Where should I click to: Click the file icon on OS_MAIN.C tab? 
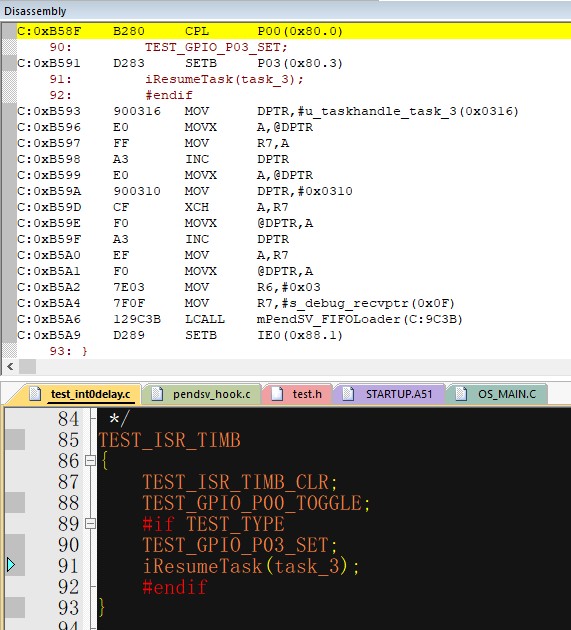pos(461,394)
